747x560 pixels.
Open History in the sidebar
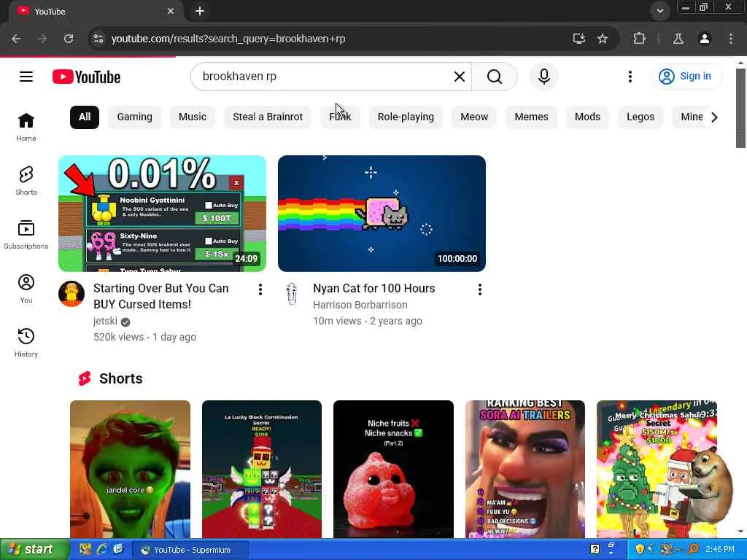(26, 343)
